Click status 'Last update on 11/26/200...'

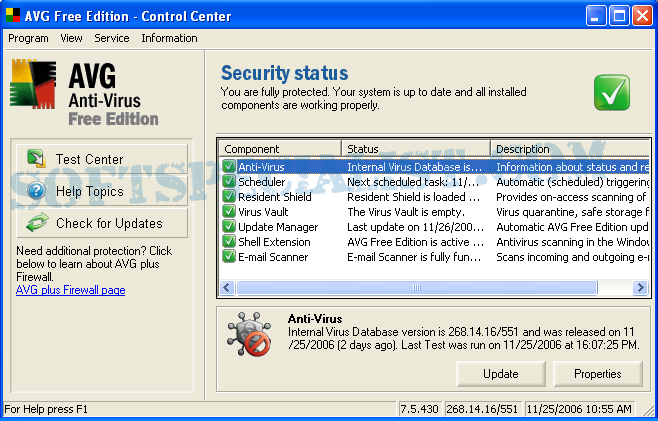(x=415, y=227)
